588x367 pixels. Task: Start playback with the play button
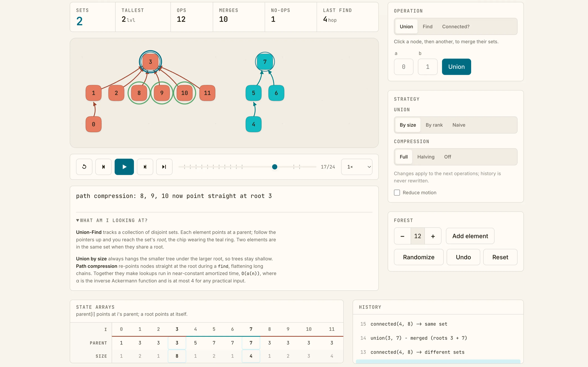124,167
